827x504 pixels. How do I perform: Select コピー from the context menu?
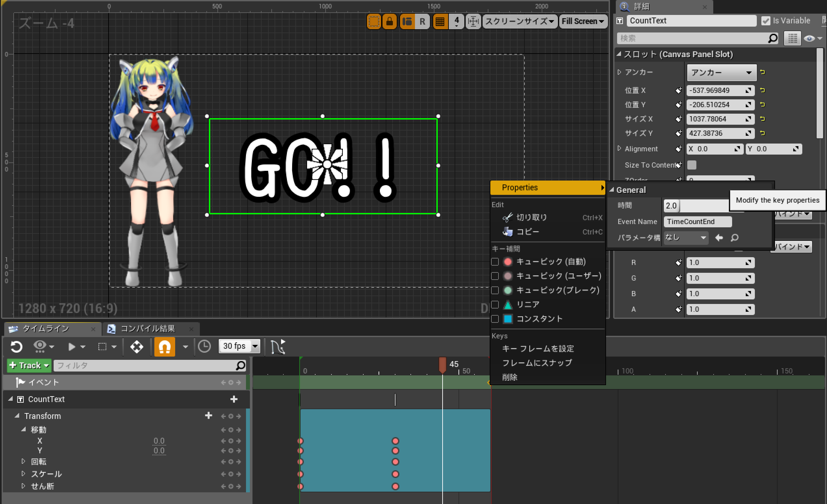click(528, 232)
